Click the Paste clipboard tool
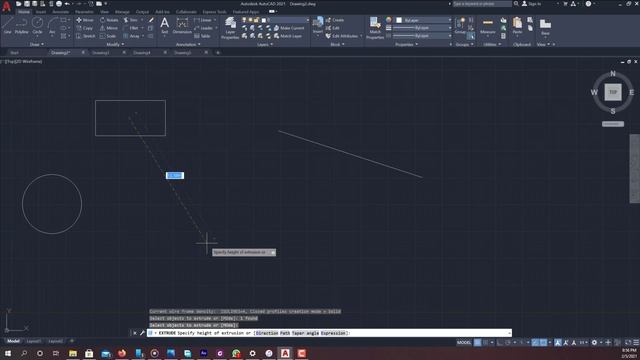 pyautogui.click(x=517, y=26)
